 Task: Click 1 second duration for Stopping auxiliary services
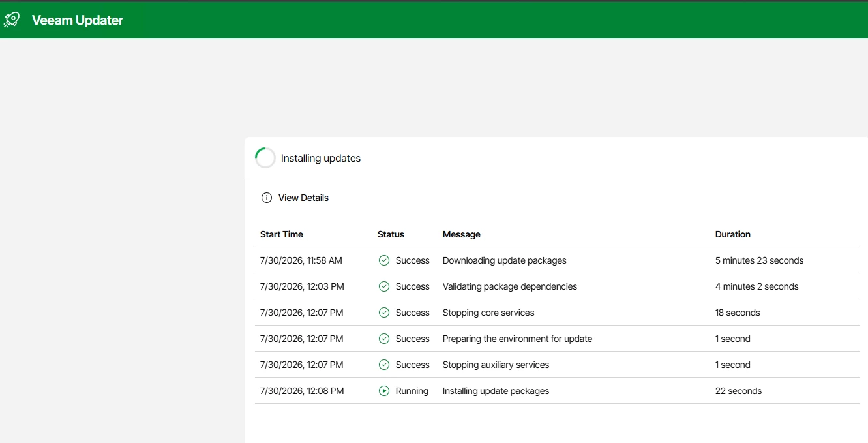point(733,365)
